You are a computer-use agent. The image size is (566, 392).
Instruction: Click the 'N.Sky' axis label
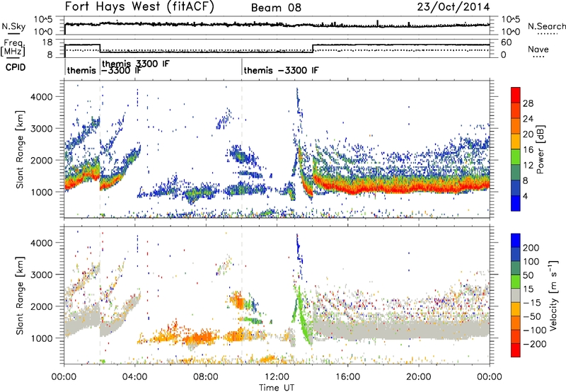click(13, 26)
